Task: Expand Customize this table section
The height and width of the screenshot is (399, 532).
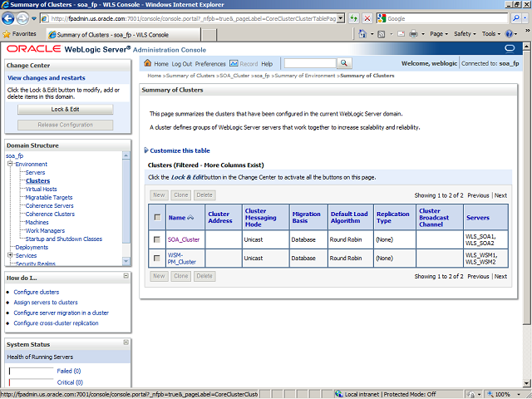Action: pyautogui.click(x=147, y=150)
